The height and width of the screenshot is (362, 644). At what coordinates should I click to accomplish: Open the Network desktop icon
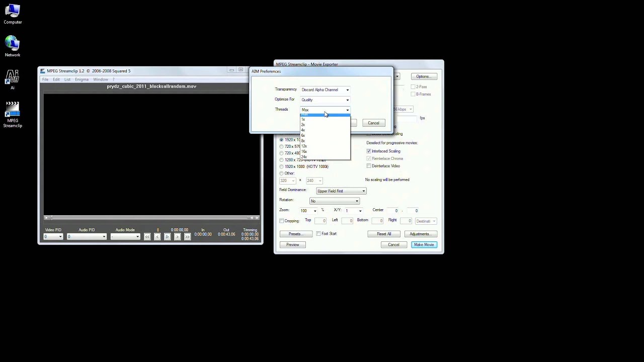13,47
